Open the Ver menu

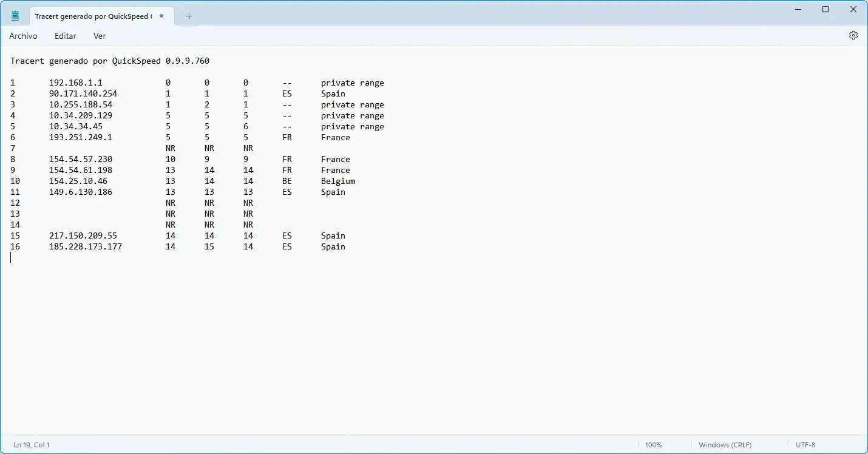tap(100, 36)
